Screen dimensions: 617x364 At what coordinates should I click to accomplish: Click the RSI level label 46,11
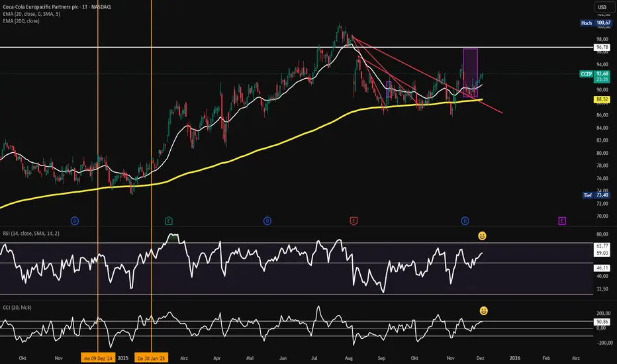point(602,268)
